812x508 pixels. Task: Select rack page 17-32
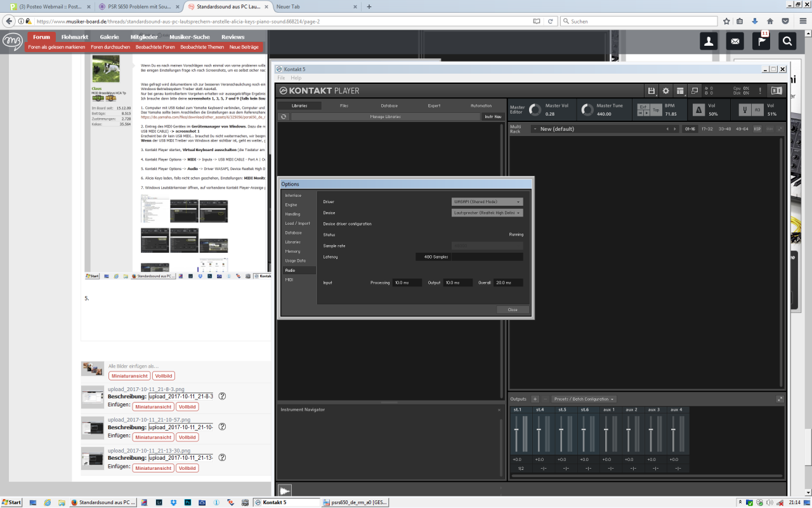[x=707, y=129]
